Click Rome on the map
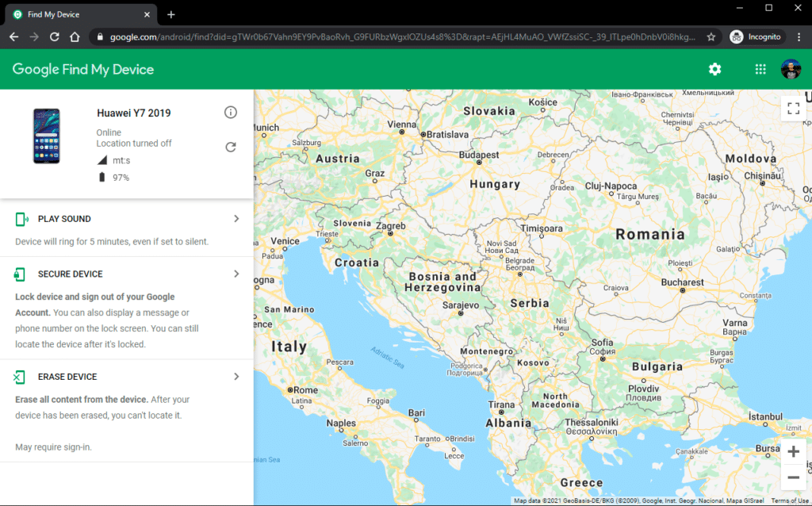 coord(305,390)
